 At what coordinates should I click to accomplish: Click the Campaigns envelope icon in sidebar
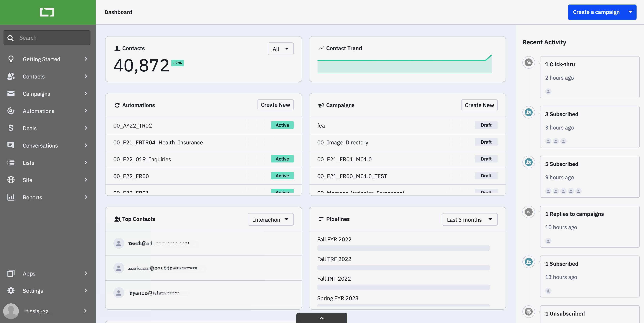[x=11, y=94]
